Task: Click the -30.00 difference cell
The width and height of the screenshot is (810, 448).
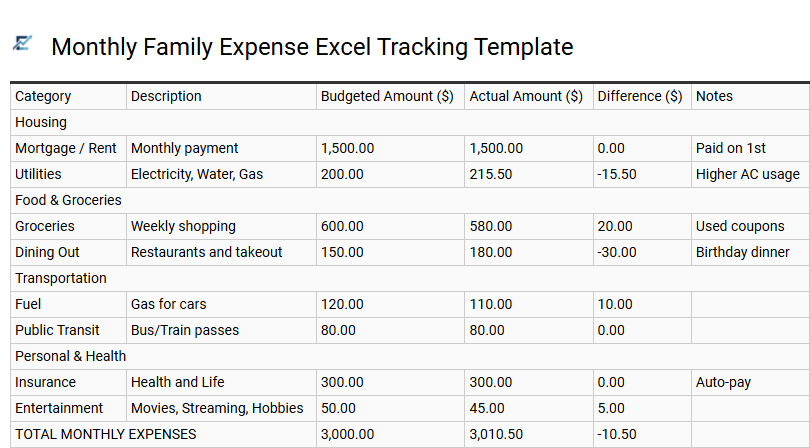Action: tap(642, 252)
